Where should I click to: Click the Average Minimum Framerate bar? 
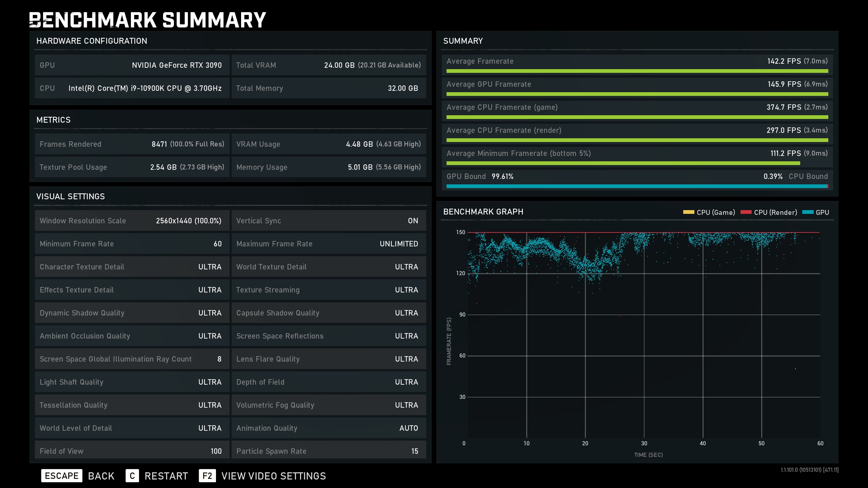(623, 163)
